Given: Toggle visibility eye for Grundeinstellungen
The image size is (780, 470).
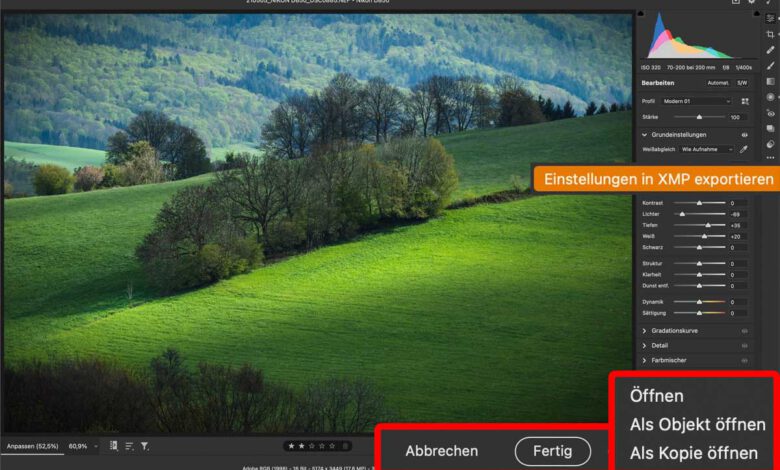Looking at the screenshot, I should (x=745, y=135).
